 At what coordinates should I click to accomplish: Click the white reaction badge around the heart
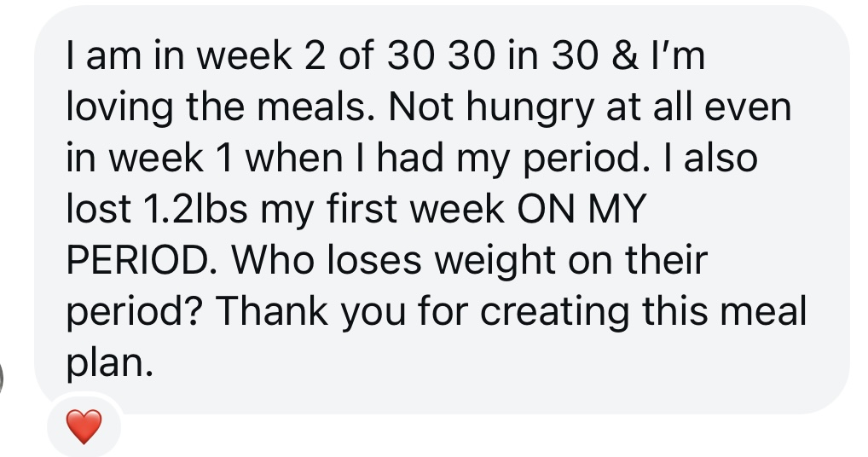point(84,426)
